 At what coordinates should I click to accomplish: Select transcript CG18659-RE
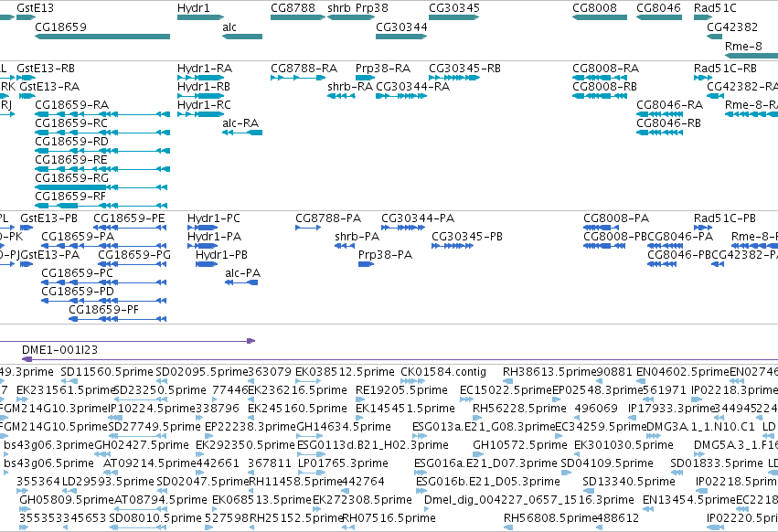click(71, 160)
